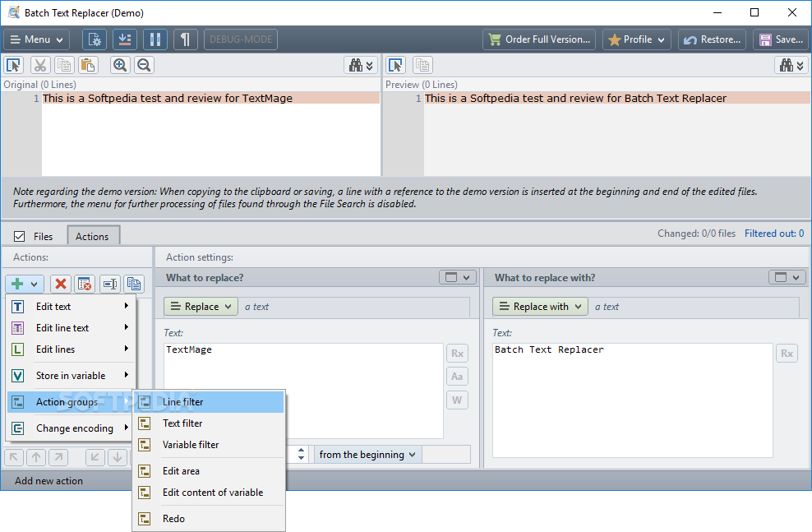Click the green plus add action button

[x=25, y=284]
